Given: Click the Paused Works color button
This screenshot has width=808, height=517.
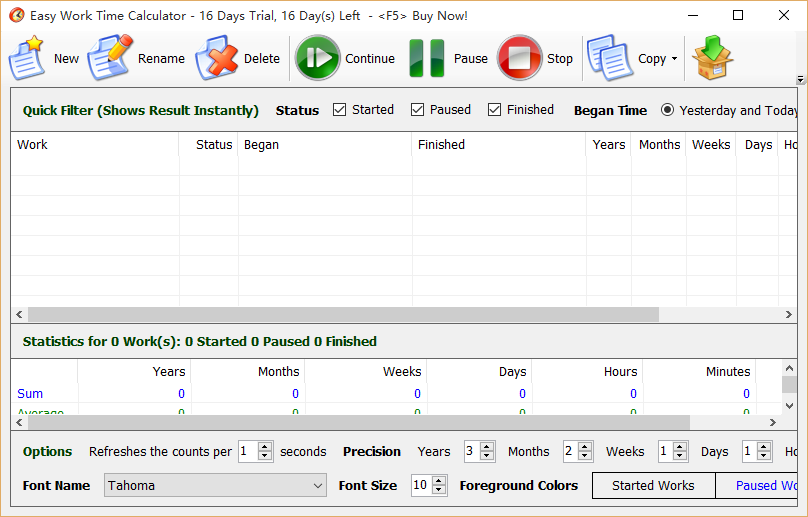Looking at the screenshot, I should (x=765, y=486).
